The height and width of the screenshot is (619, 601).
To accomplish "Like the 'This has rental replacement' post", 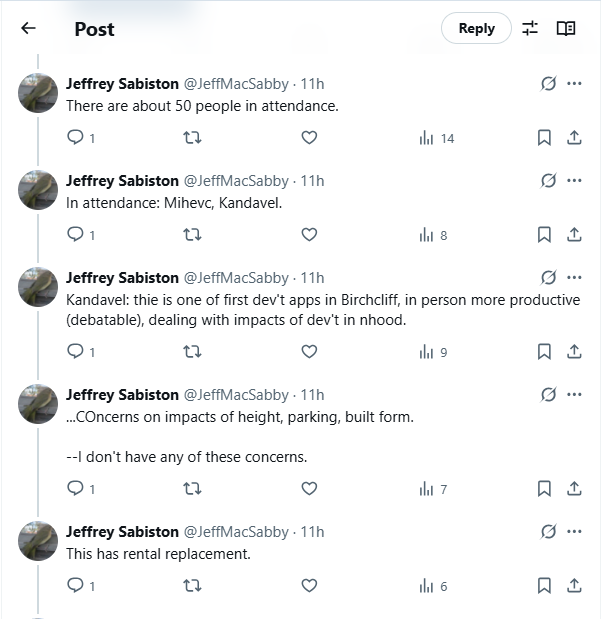I will pos(309,586).
